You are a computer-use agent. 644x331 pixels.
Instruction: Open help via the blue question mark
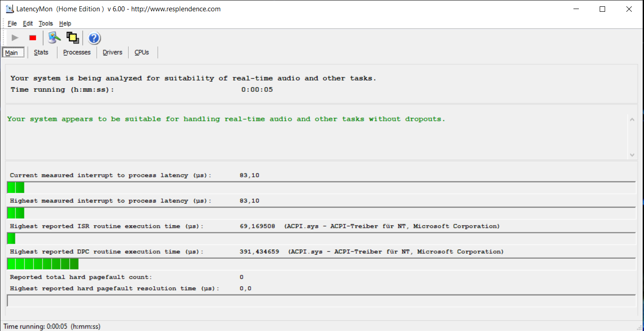tap(94, 38)
